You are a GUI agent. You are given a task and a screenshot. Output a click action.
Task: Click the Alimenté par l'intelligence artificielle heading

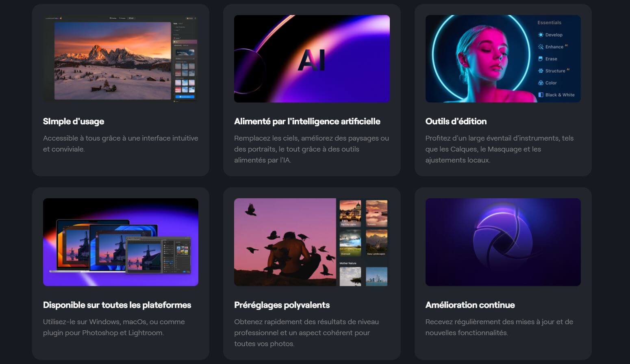point(307,121)
